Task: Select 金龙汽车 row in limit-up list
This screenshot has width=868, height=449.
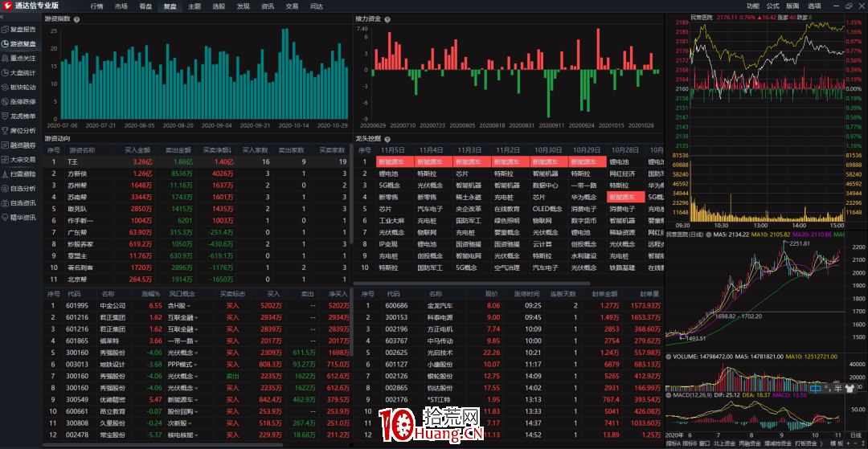Action: (509, 305)
